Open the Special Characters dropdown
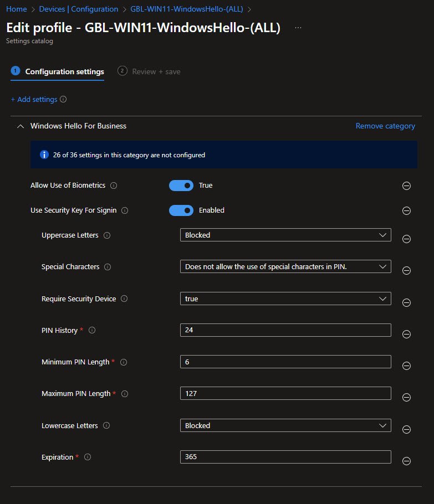 tap(285, 266)
